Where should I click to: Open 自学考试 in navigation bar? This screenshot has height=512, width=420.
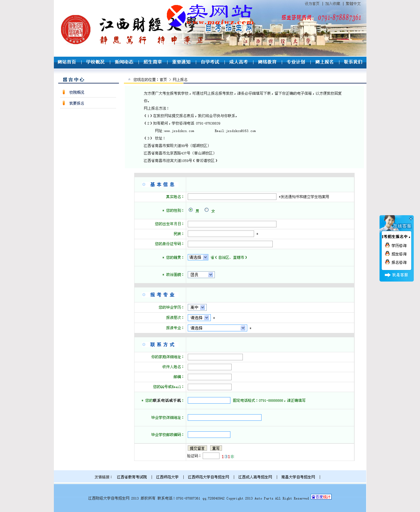click(210, 62)
